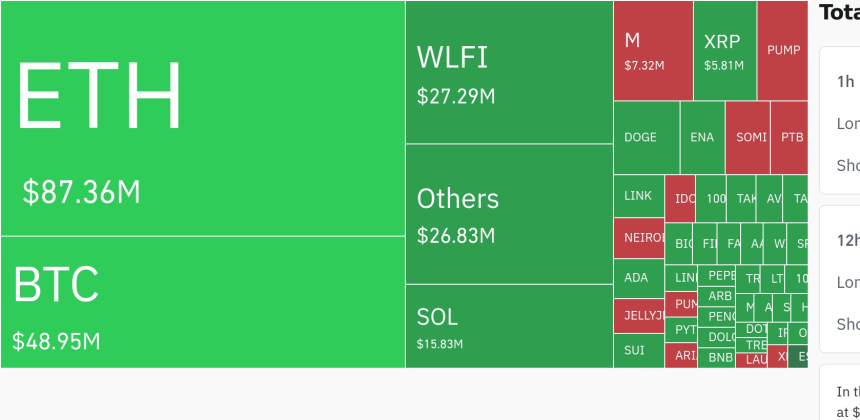Open the WLFI $27.29M heatmap tile
The image size is (860, 420).
pyautogui.click(x=509, y=72)
